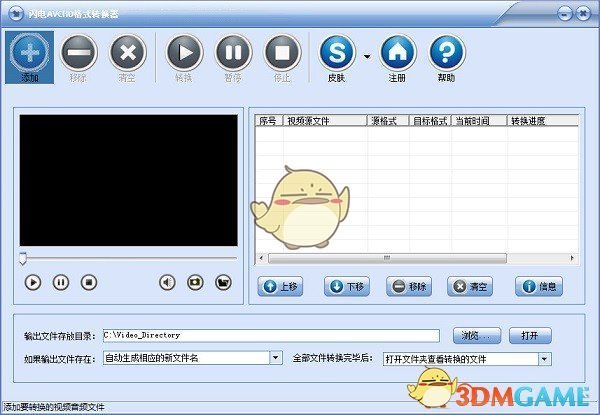The image size is (600, 415).
Task: Click the 视频源文件 column header
Action: [x=325, y=121]
